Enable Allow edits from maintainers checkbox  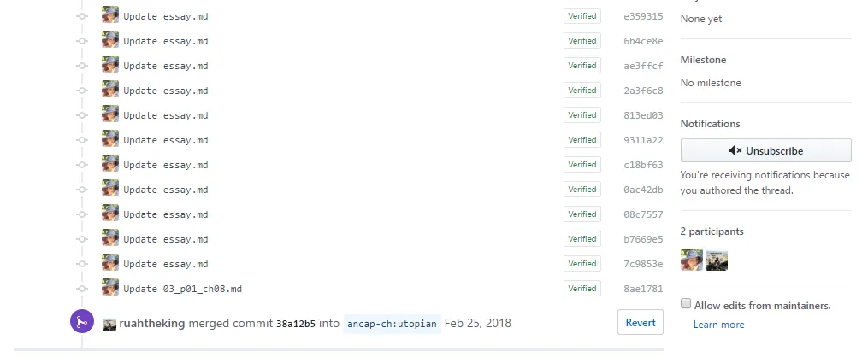[x=686, y=303]
